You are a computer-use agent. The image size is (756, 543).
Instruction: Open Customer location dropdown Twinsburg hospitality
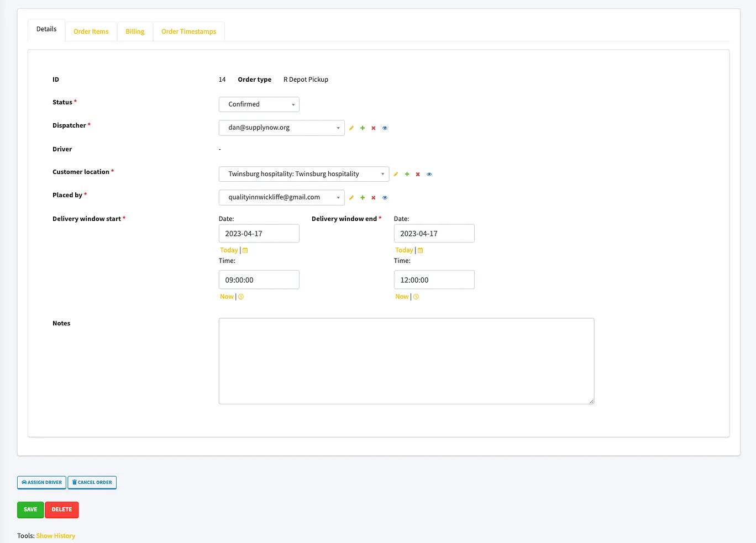pos(304,174)
